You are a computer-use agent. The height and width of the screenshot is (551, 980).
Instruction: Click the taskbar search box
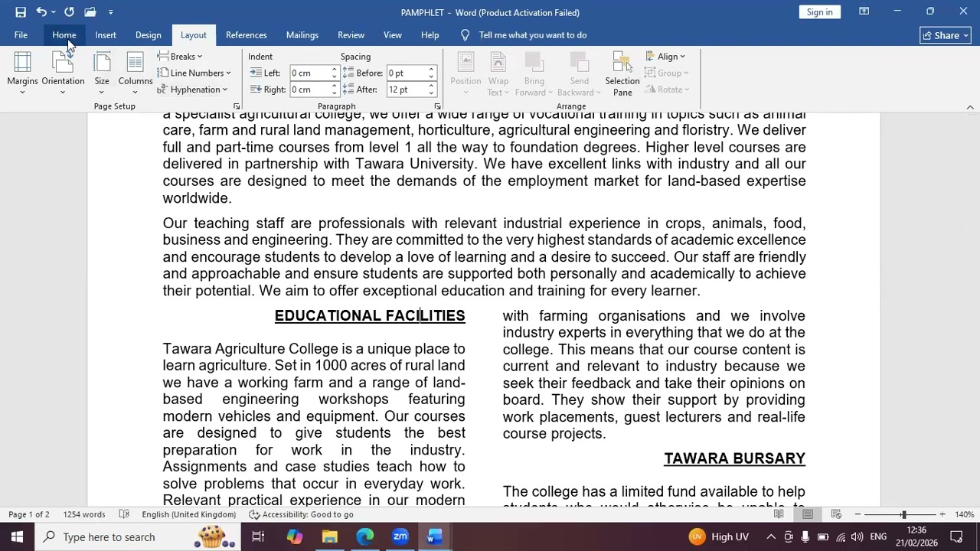pyautogui.click(x=139, y=537)
